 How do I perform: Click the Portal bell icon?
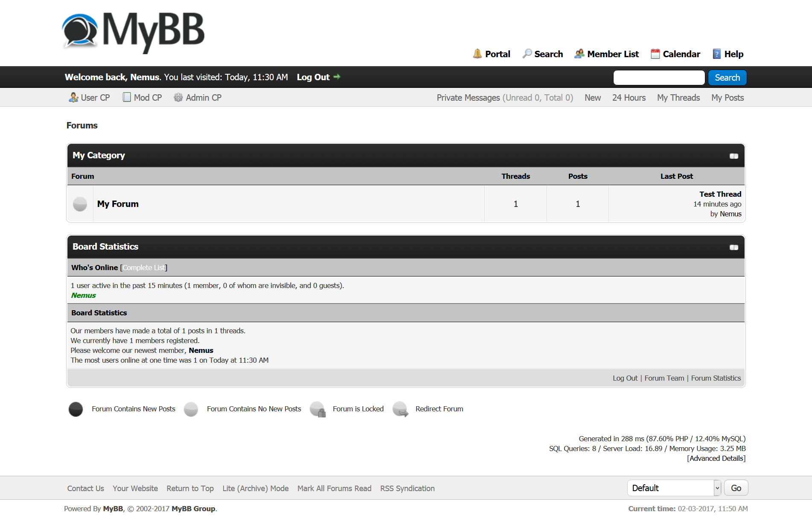pos(477,54)
